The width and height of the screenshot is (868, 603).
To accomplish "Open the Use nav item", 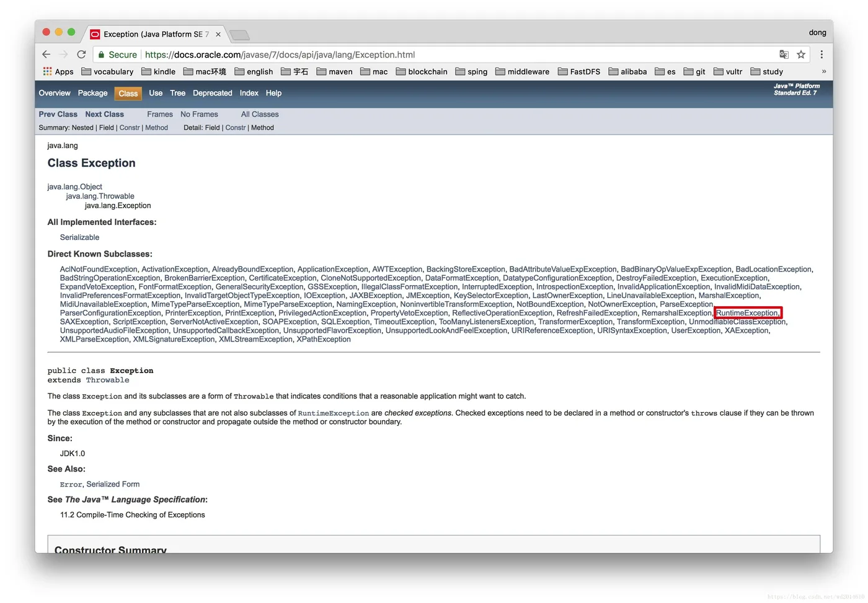I will coord(156,93).
